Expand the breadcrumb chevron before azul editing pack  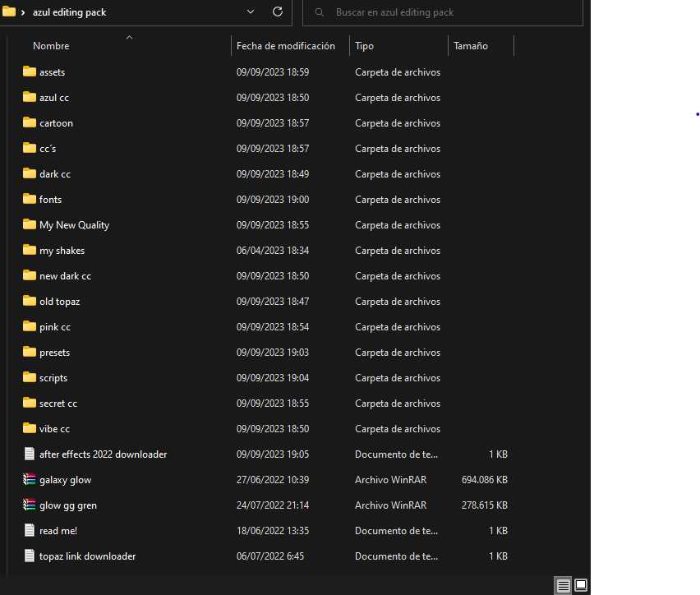pos(23,12)
